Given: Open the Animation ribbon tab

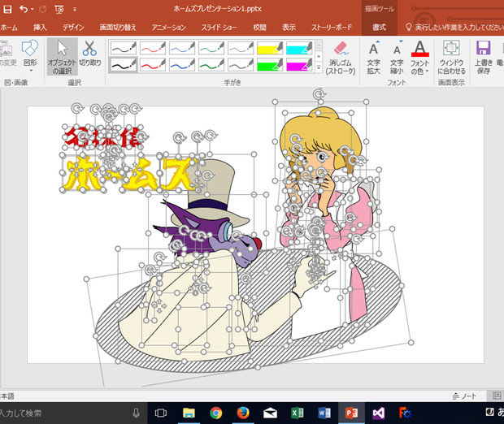Looking at the screenshot, I should point(168,28).
